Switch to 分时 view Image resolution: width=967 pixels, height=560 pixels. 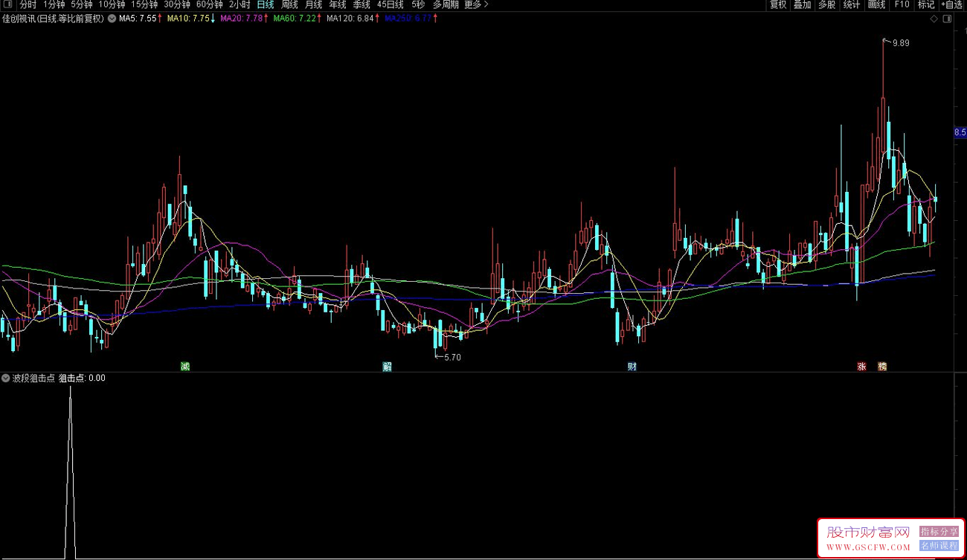28,4
